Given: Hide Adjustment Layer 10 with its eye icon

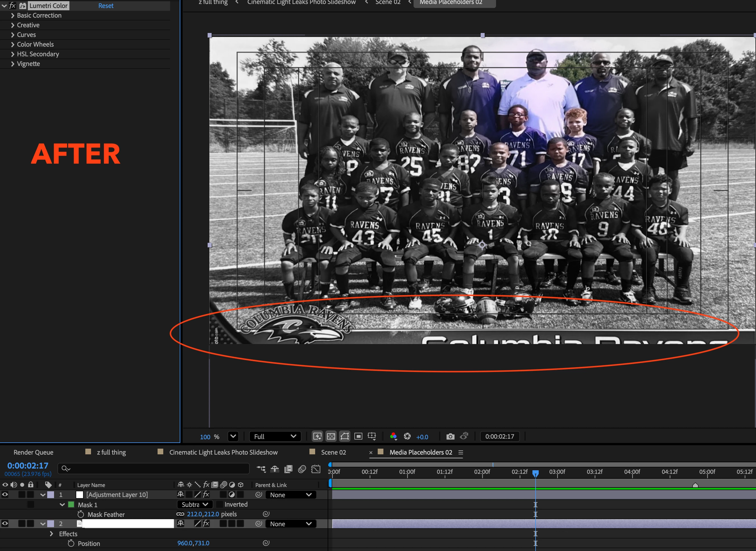Looking at the screenshot, I should (x=5, y=495).
